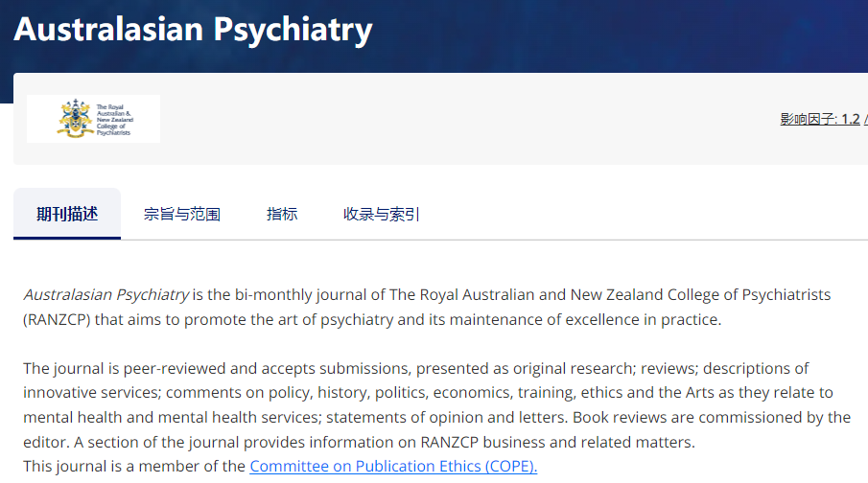The width and height of the screenshot is (868, 483).
Task: Click the "This journal is a member" text
Action: (x=134, y=466)
